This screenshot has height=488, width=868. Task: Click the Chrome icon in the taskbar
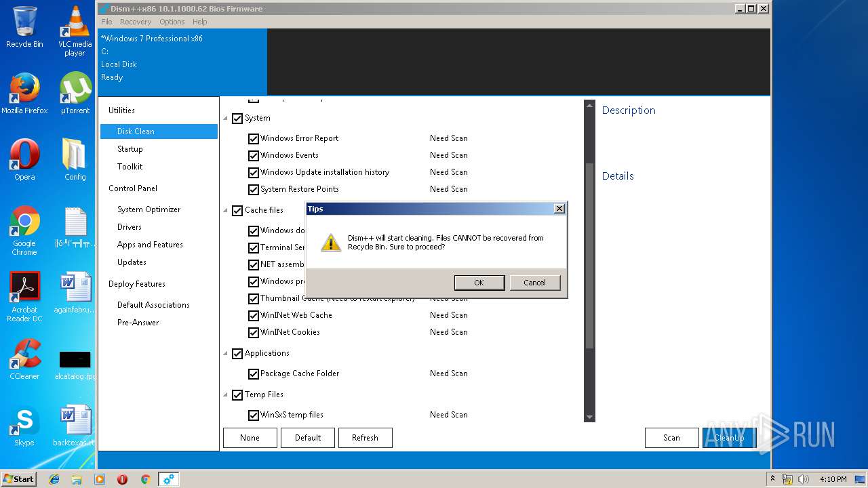[x=145, y=479]
